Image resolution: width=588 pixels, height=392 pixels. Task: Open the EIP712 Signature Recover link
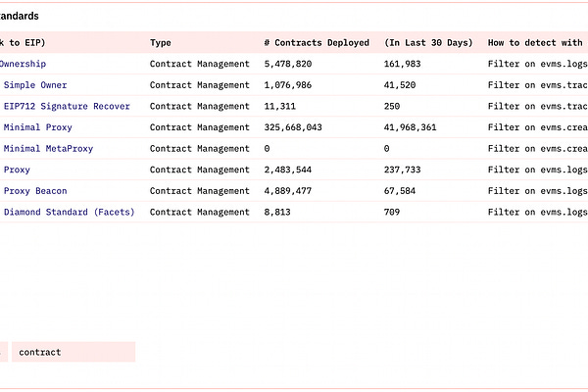(67, 106)
